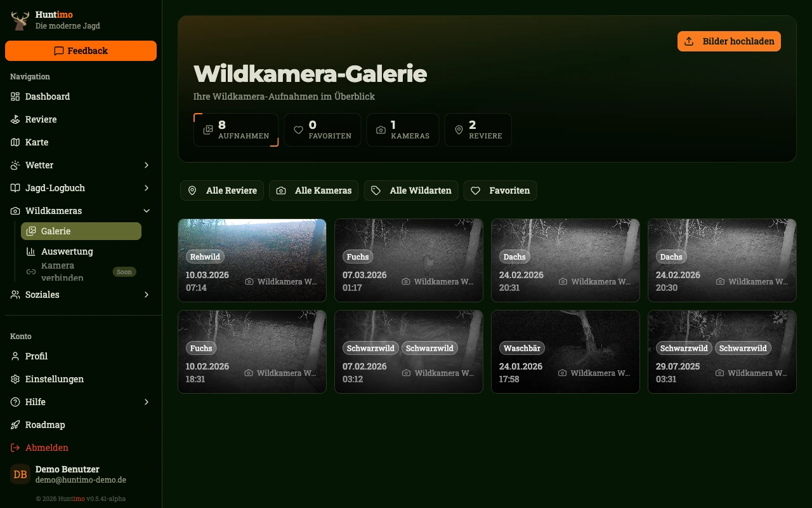The image size is (812, 508).
Task: Open the Dashboard navigation icon
Action: (x=14, y=97)
